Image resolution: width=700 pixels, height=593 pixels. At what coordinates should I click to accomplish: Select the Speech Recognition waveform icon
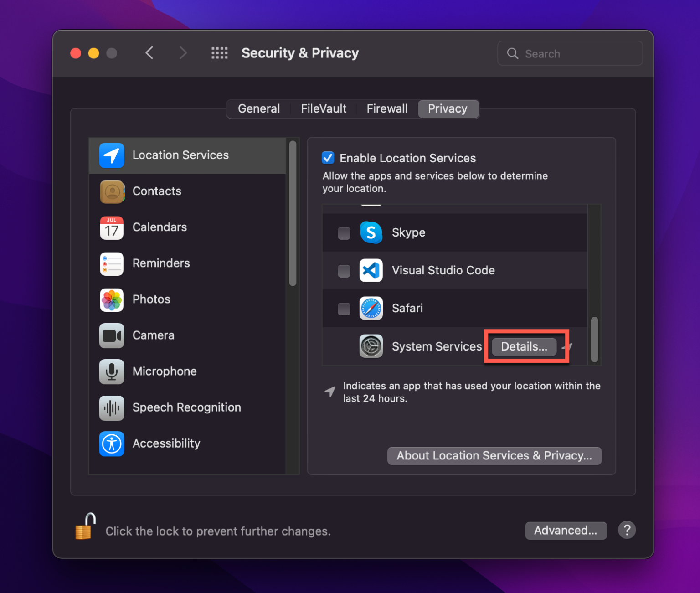pos(112,408)
